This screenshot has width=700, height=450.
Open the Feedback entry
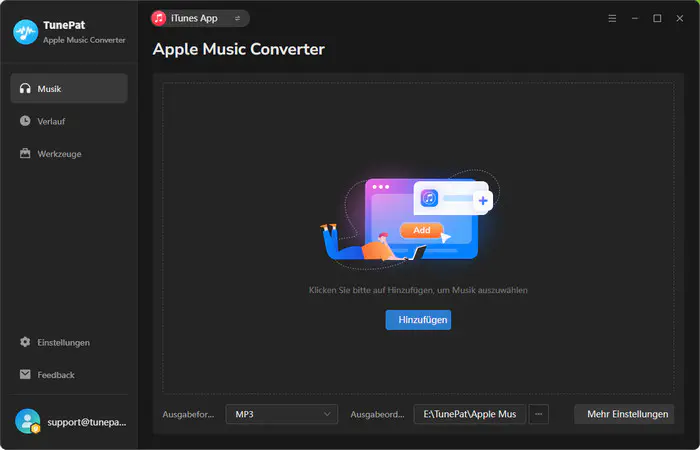tap(69, 375)
